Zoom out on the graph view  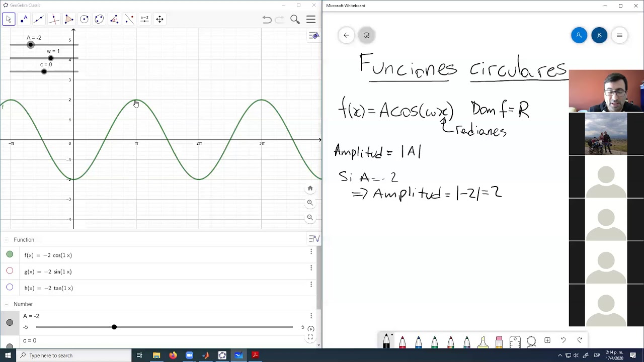pyautogui.click(x=310, y=218)
